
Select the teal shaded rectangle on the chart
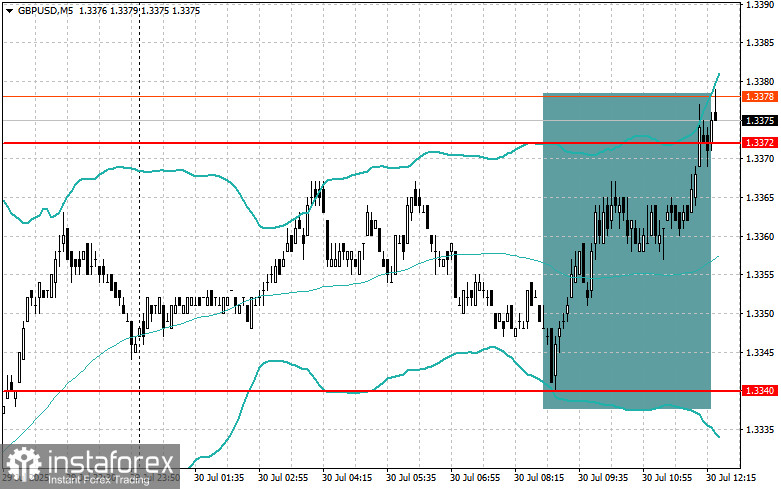(x=627, y=251)
